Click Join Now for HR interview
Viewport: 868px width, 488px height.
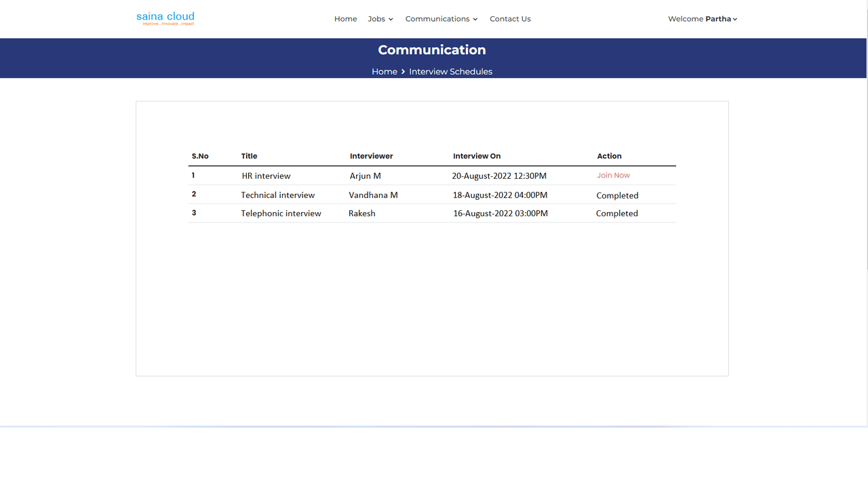tap(613, 176)
